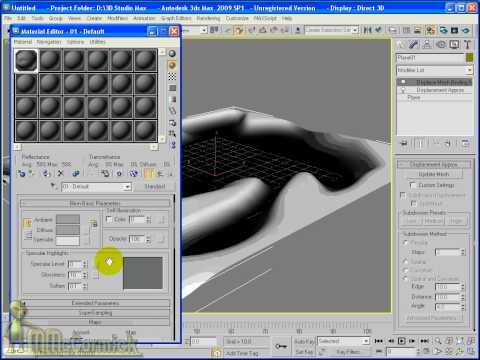Open the Utilities hammer tab
480x360 pixels.
pyautogui.click(x=467, y=44)
